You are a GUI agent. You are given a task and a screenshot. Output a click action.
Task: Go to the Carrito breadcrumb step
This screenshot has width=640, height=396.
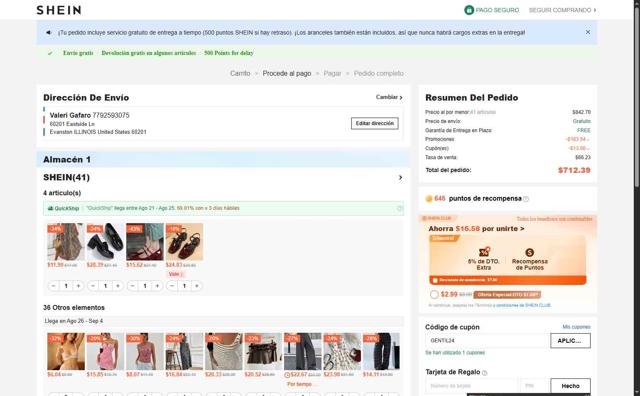(240, 73)
